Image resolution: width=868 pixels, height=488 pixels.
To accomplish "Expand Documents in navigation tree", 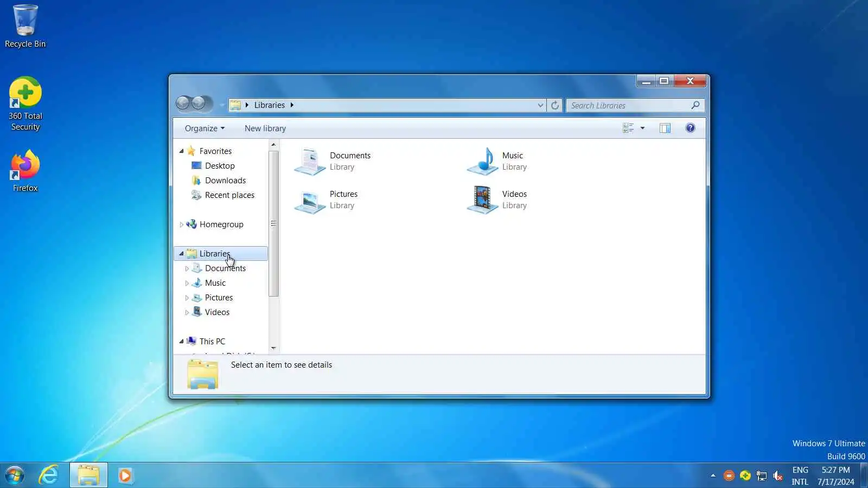I will coord(187,268).
